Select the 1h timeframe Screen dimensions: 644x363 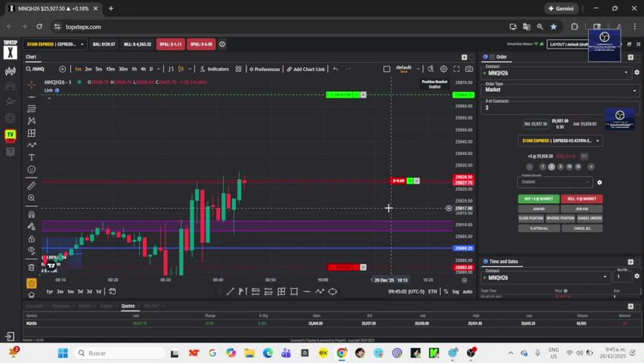134,69
